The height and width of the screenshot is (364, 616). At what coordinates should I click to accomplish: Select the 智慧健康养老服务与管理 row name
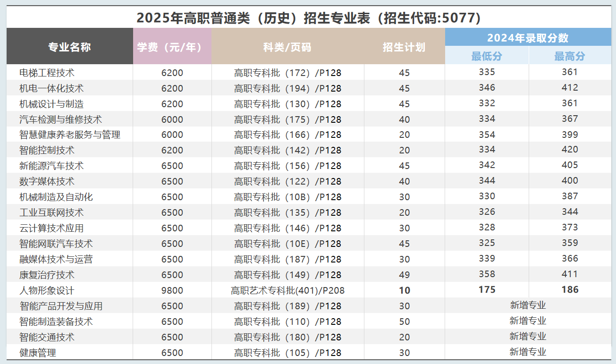click(x=70, y=135)
